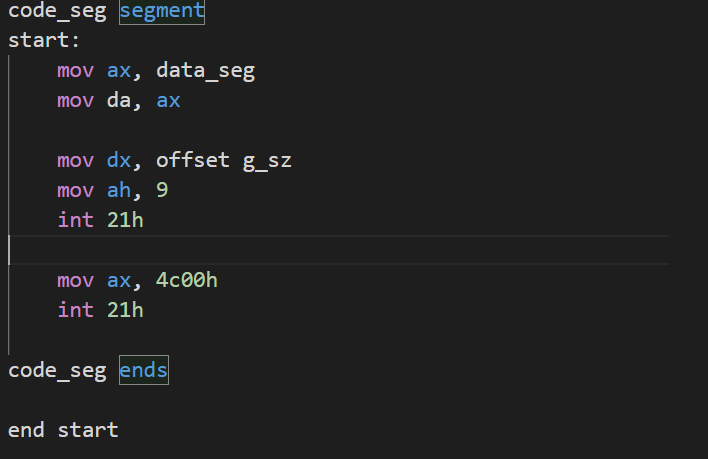Image resolution: width=708 pixels, height=459 pixels.
Task: Click 'code_seg' before the 'ends' keyword
Action: coord(57,370)
